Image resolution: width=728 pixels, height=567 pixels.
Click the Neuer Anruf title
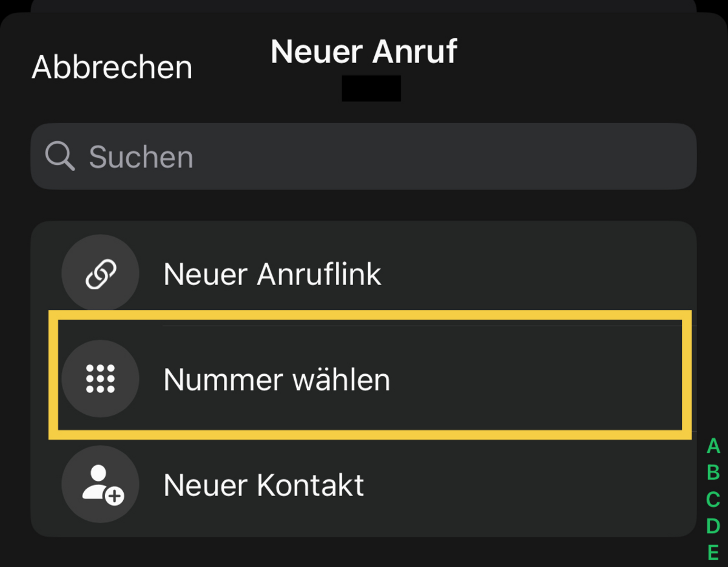tap(363, 51)
